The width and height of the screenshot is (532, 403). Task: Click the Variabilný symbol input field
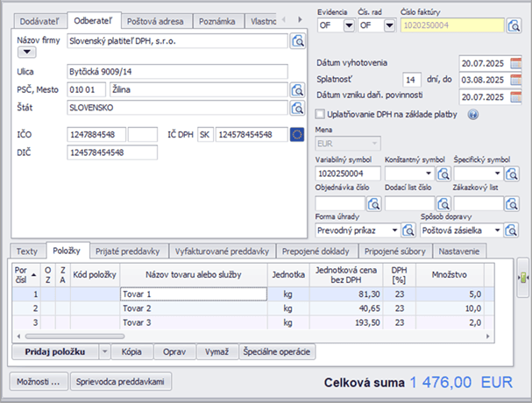[x=347, y=173]
